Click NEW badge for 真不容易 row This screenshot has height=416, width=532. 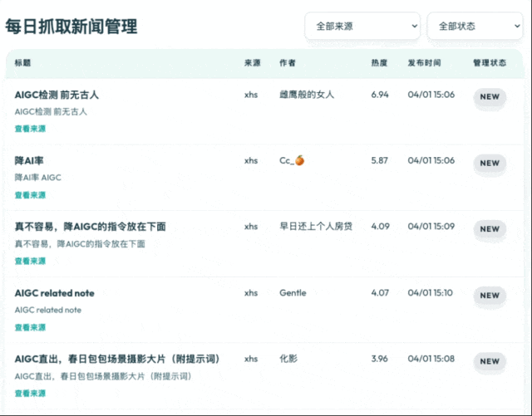point(490,229)
